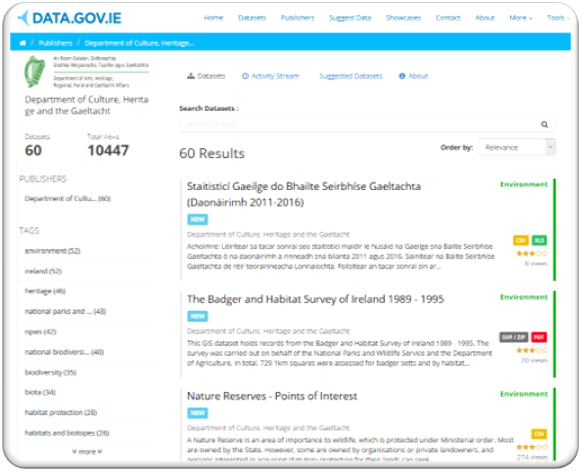Click the CSV badge on Staitisticí Gaeilge dataset
Viewport: 581px width, 471px height.
(521, 240)
